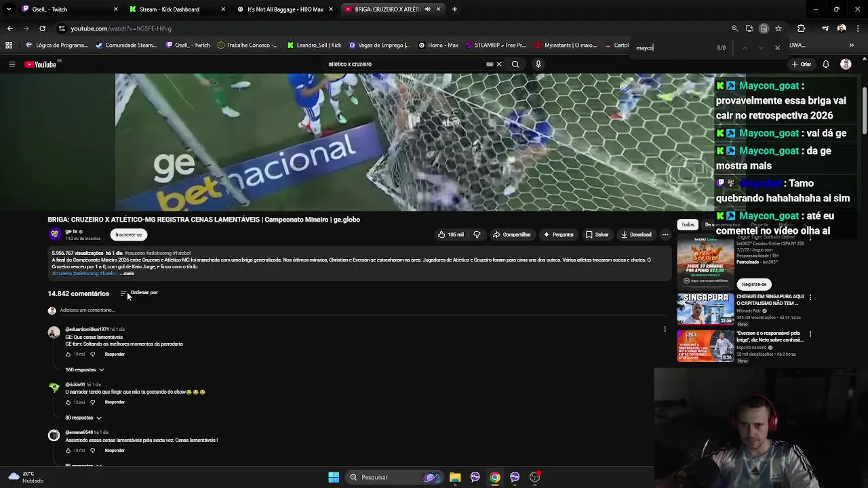Click the page vertical scrollbar thumb
This screenshot has height=488, width=868.
864,110
